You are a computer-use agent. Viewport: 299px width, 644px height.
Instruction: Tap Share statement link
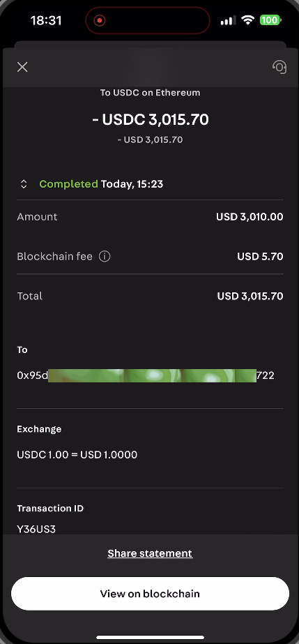(150, 553)
